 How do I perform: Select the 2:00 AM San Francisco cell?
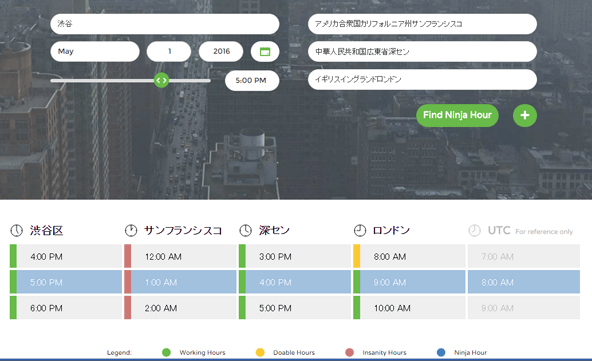[x=180, y=308]
